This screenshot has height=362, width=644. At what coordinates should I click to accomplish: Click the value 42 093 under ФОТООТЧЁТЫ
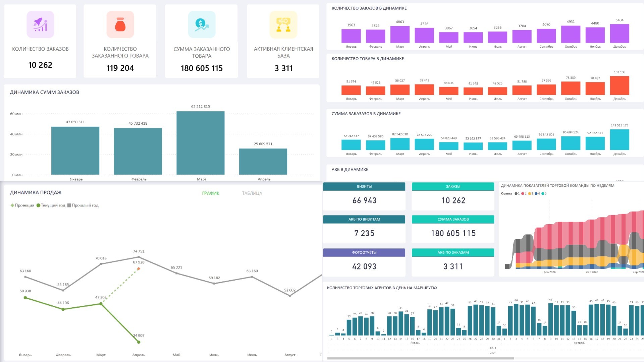(x=364, y=266)
